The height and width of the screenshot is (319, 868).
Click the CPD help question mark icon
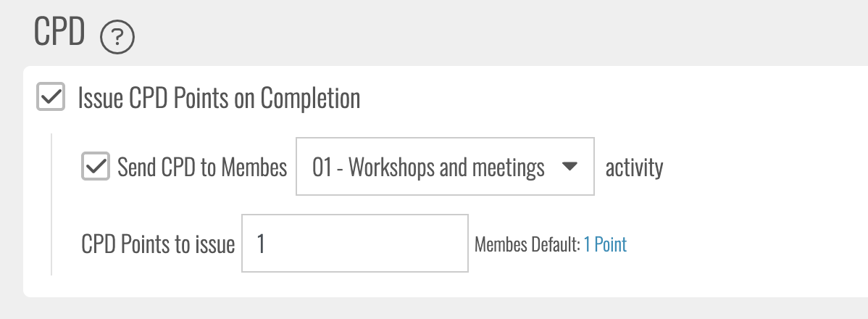(117, 37)
